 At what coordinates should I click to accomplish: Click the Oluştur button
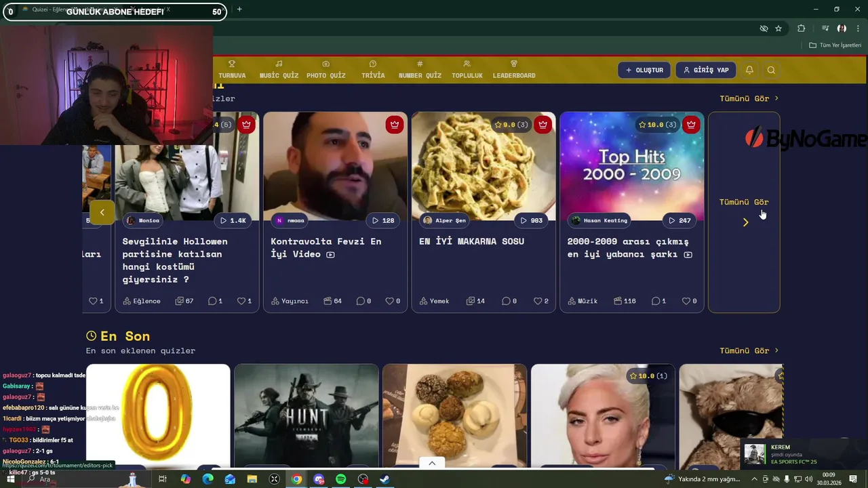(644, 70)
